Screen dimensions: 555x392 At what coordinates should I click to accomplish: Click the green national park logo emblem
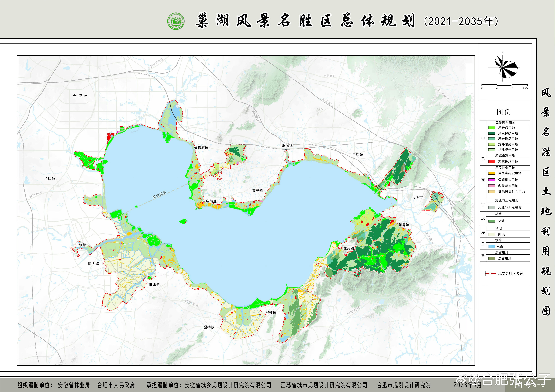(x=176, y=21)
